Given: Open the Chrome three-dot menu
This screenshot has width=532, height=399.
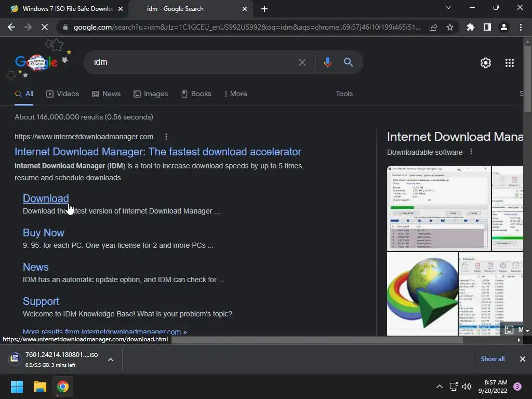Looking at the screenshot, I should pyautogui.click(x=521, y=27).
